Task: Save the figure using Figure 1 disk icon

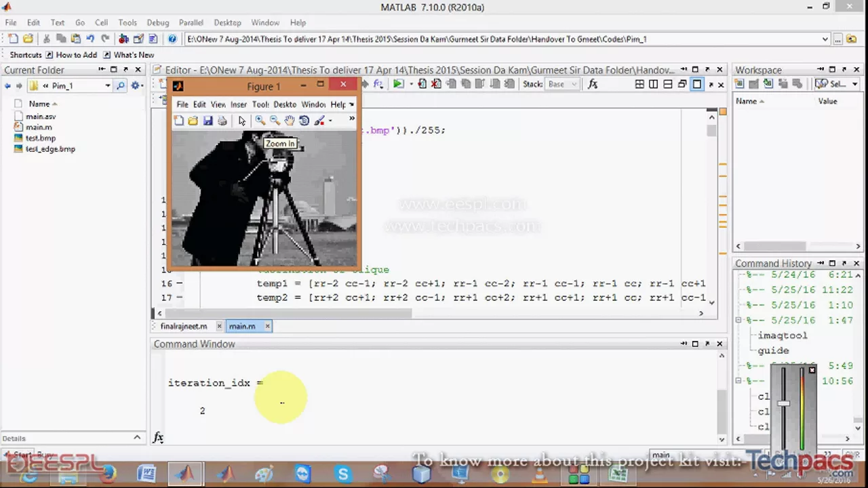Action: pos(208,121)
